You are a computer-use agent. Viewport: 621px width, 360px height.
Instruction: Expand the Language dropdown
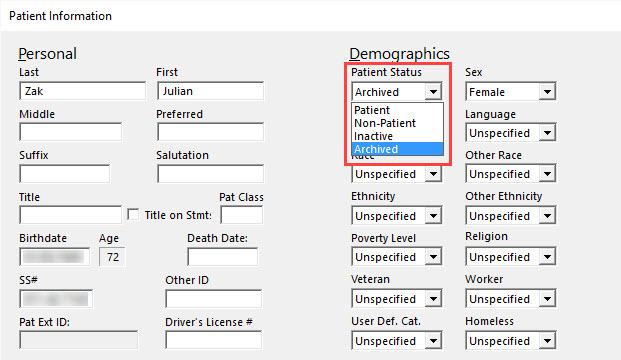click(511, 133)
